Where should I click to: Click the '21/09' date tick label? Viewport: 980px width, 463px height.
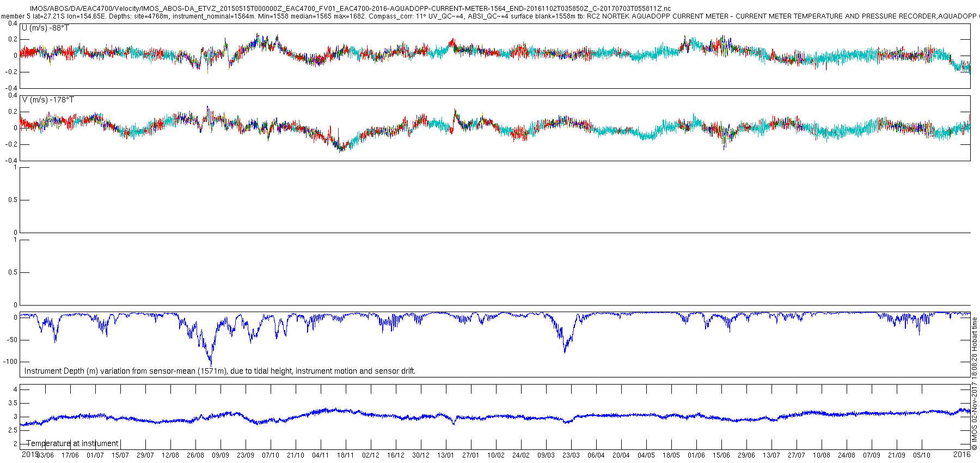(897, 455)
